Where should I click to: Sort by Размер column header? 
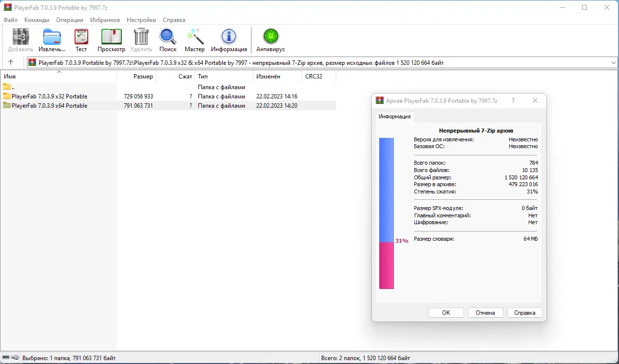pos(137,77)
